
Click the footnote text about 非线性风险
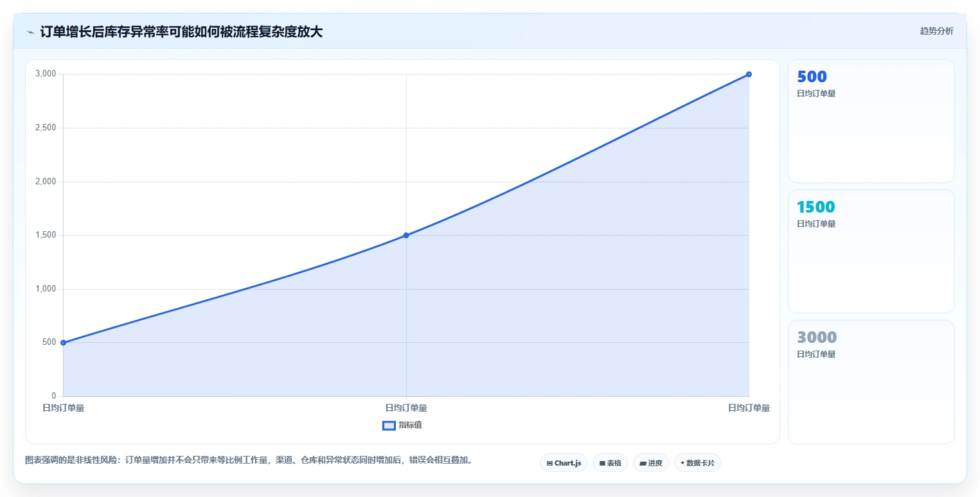pos(249,460)
